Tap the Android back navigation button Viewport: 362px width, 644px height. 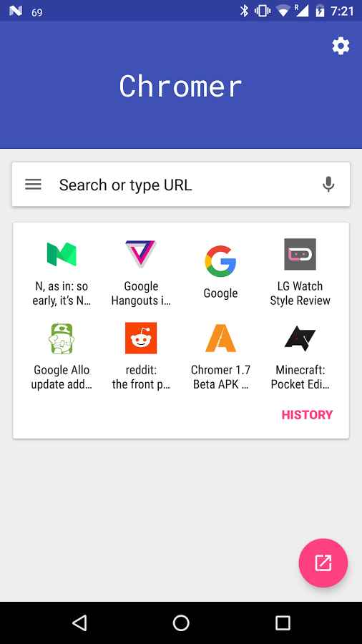[79, 623]
